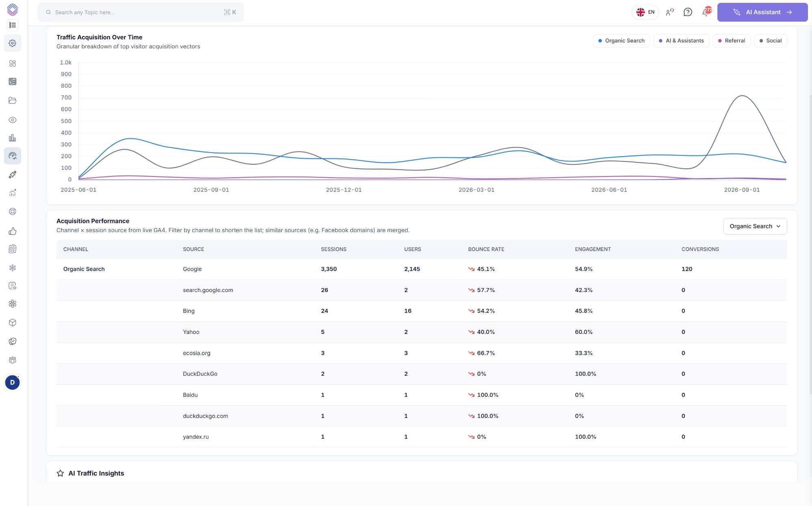
Task: Open the folder icon in the sidebar
Action: [13, 100]
